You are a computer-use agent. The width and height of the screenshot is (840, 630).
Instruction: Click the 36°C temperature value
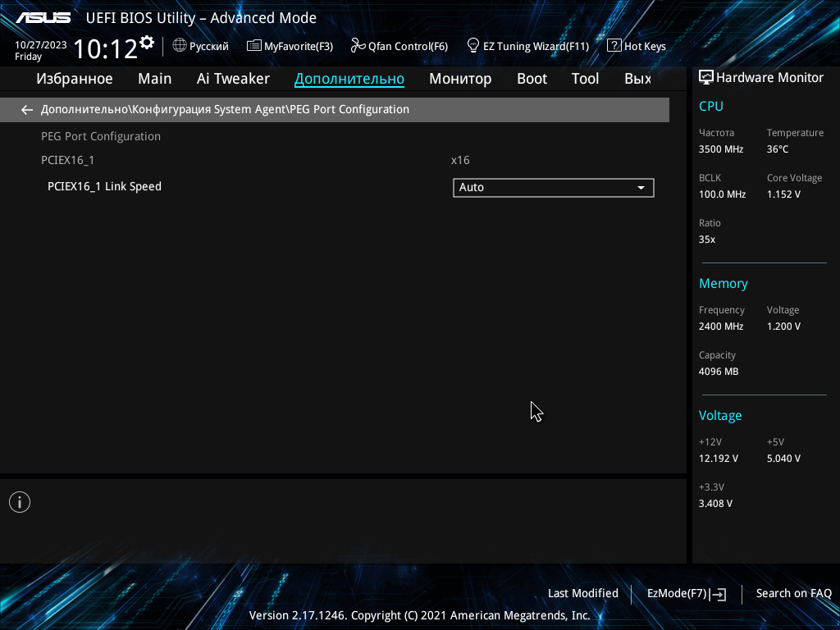(778, 149)
